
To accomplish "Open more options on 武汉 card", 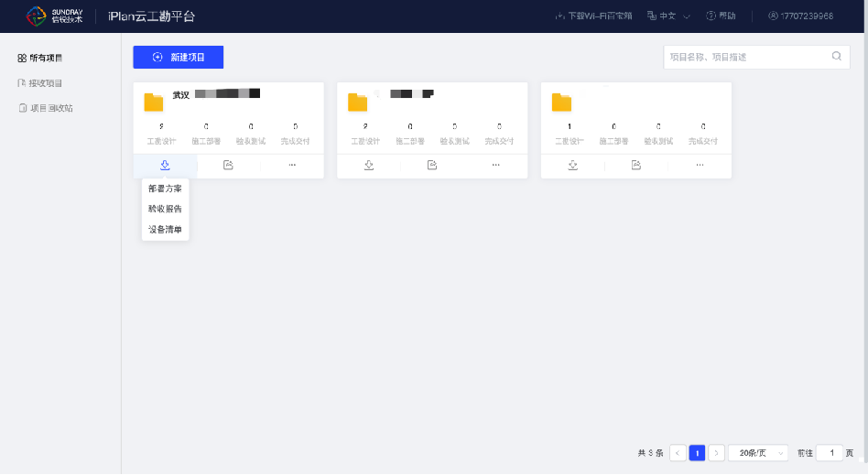I will coord(292,166).
